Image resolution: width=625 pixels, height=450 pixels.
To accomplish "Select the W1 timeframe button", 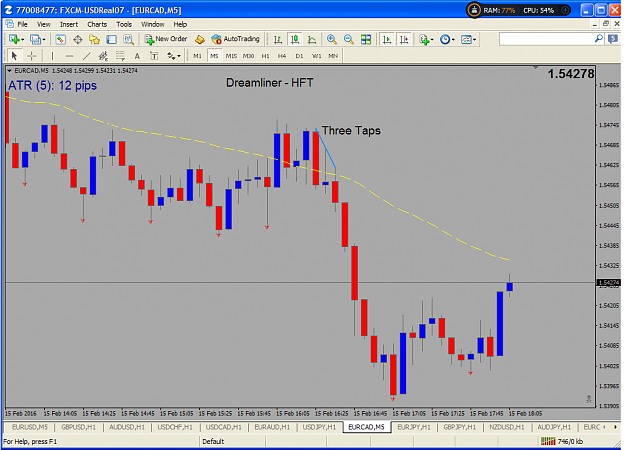I will click(x=316, y=56).
